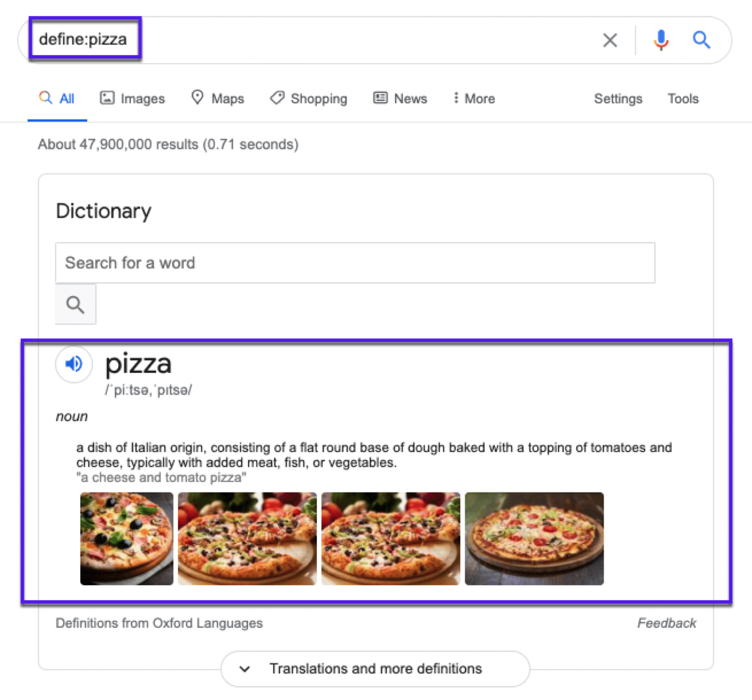Image resolution: width=752 pixels, height=700 pixels.
Task: Switch to the Images tab
Action: pos(141,98)
